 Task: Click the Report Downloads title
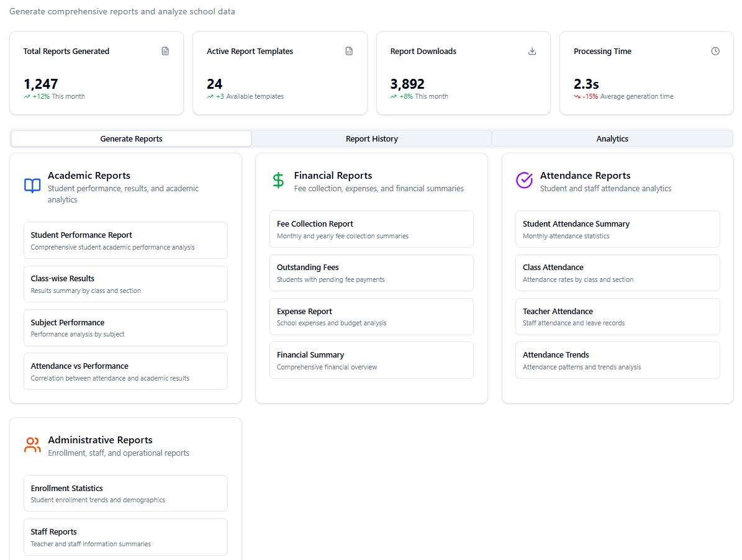(423, 51)
